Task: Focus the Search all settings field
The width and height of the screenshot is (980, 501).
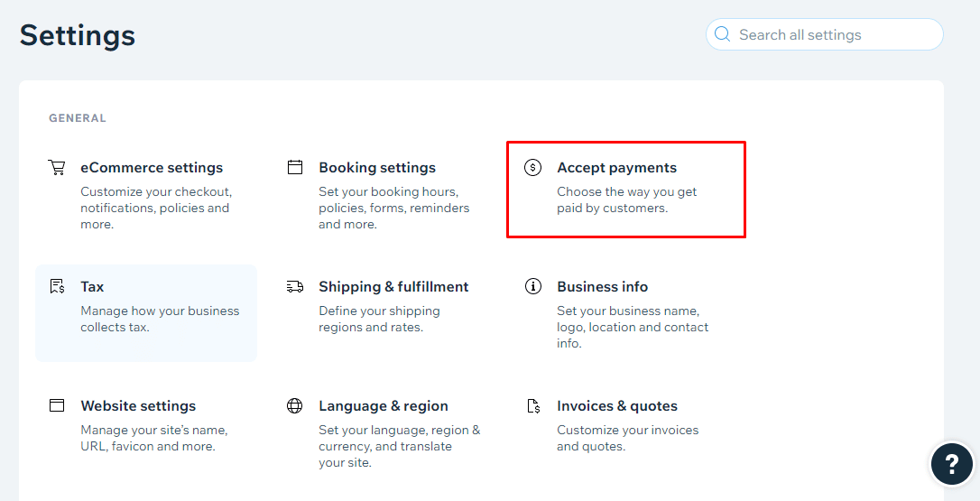Action: coord(825,34)
